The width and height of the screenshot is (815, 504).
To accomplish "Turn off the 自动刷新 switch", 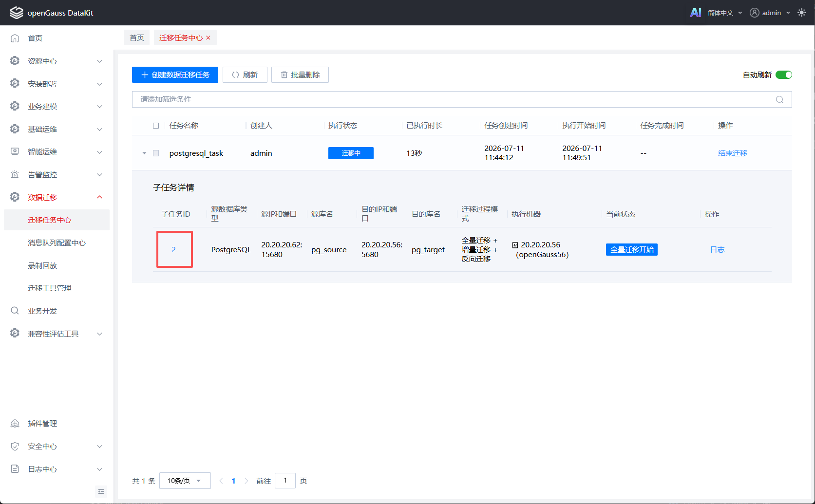I will coord(784,75).
